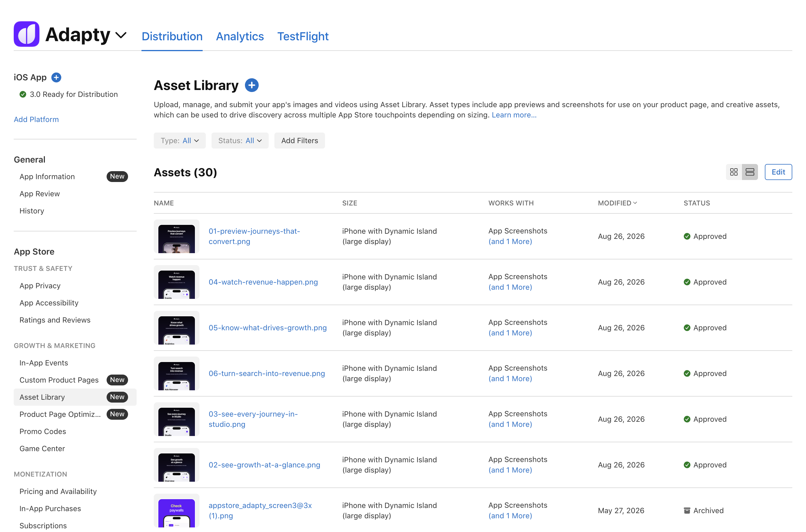
Task: Open the Analytics tab
Action: (x=240, y=36)
